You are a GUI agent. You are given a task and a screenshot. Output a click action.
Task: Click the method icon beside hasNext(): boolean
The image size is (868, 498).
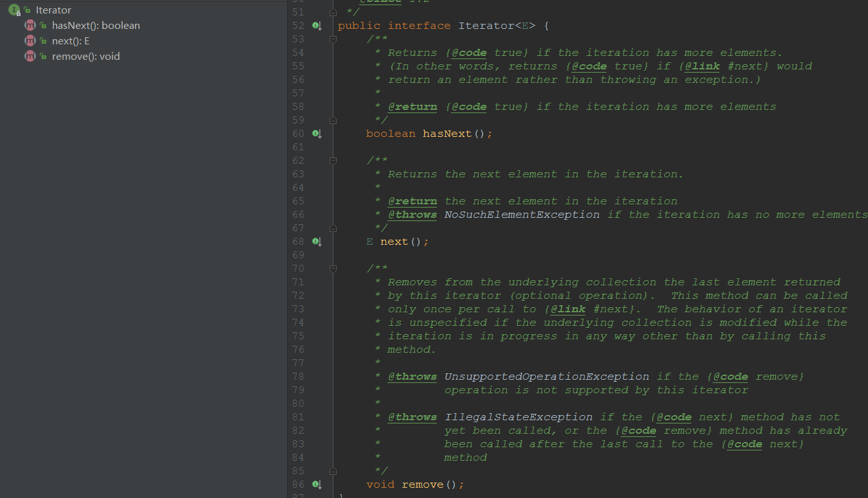[30, 26]
